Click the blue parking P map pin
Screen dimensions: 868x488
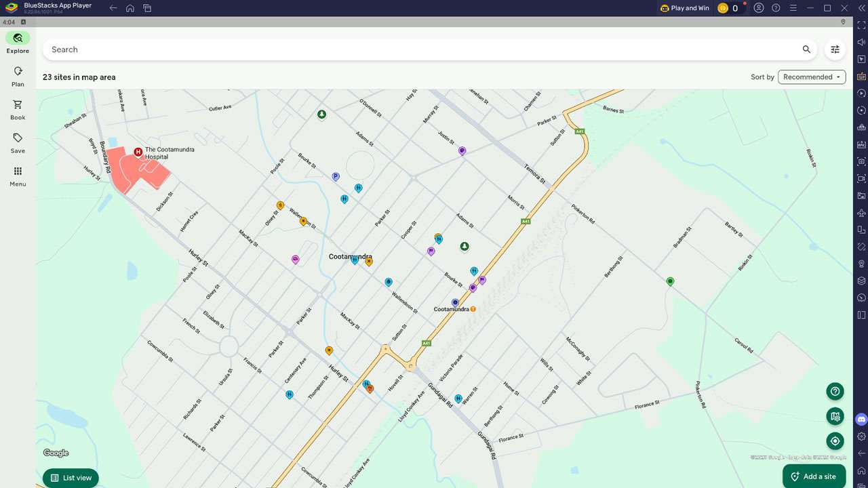coord(335,177)
